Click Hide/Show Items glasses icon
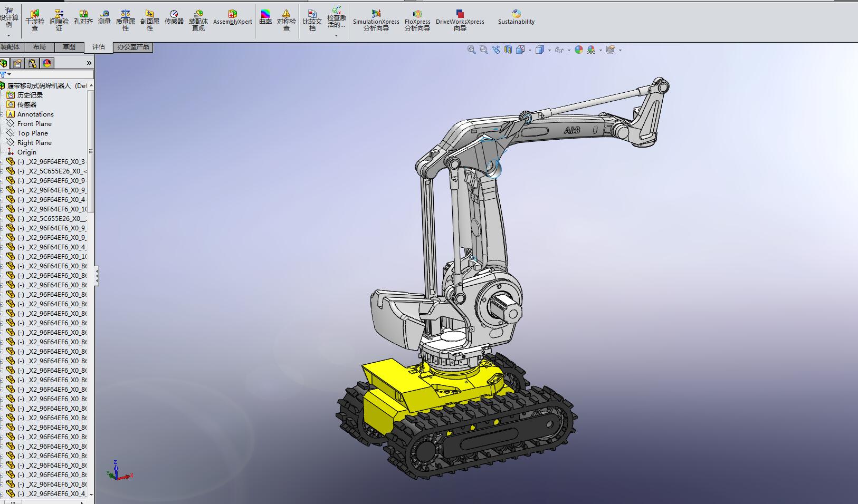The width and height of the screenshot is (858, 504). click(x=559, y=50)
